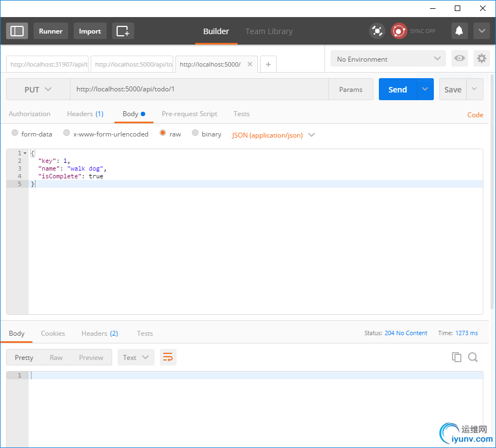Click the Import button
Image resolution: width=496 pixels, height=448 pixels.
(90, 31)
